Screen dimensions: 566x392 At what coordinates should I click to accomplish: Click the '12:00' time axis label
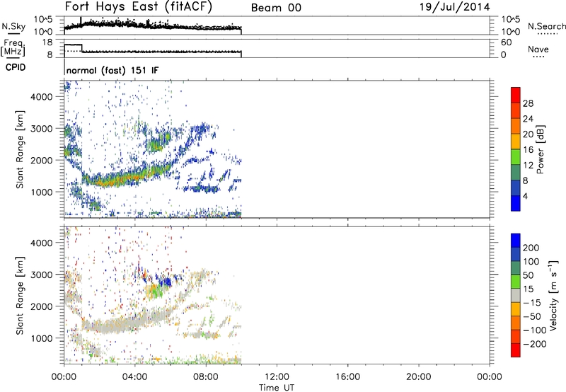pyautogui.click(x=277, y=377)
